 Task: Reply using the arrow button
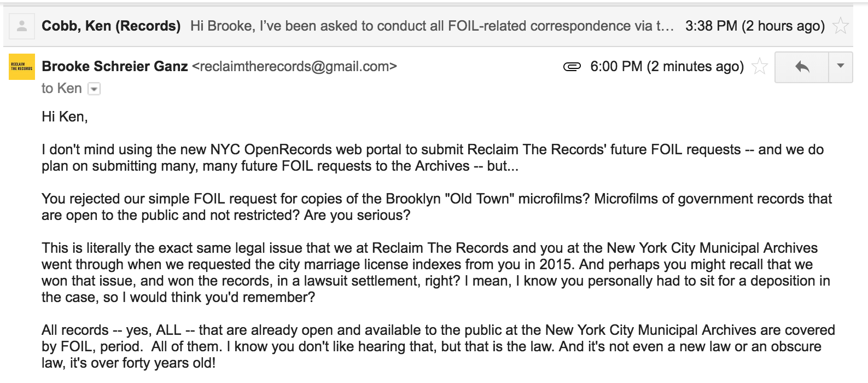[x=802, y=67]
